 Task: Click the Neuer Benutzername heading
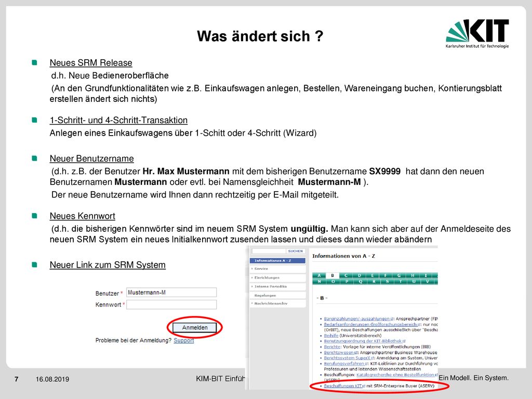pyautogui.click(x=91, y=158)
